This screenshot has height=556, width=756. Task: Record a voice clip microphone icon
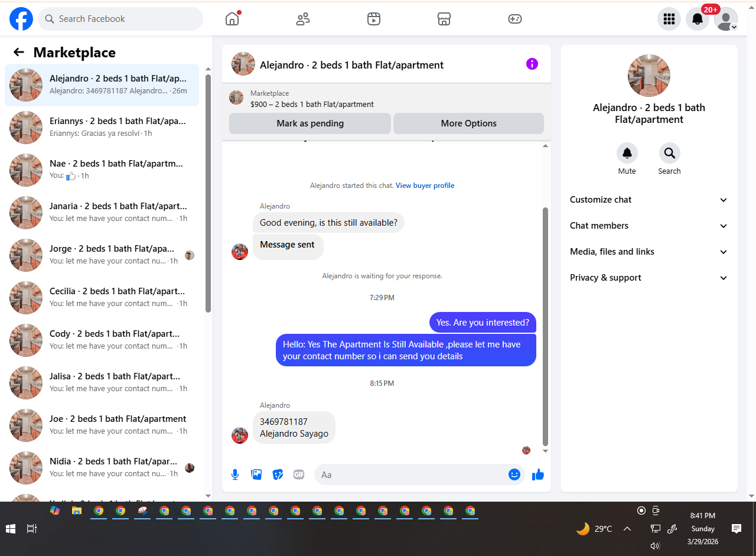click(x=235, y=474)
